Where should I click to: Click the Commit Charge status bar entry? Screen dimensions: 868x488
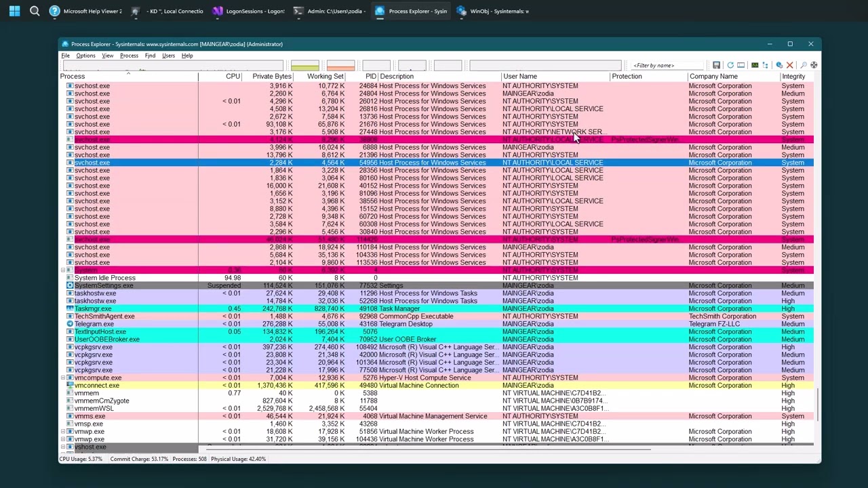click(139, 459)
